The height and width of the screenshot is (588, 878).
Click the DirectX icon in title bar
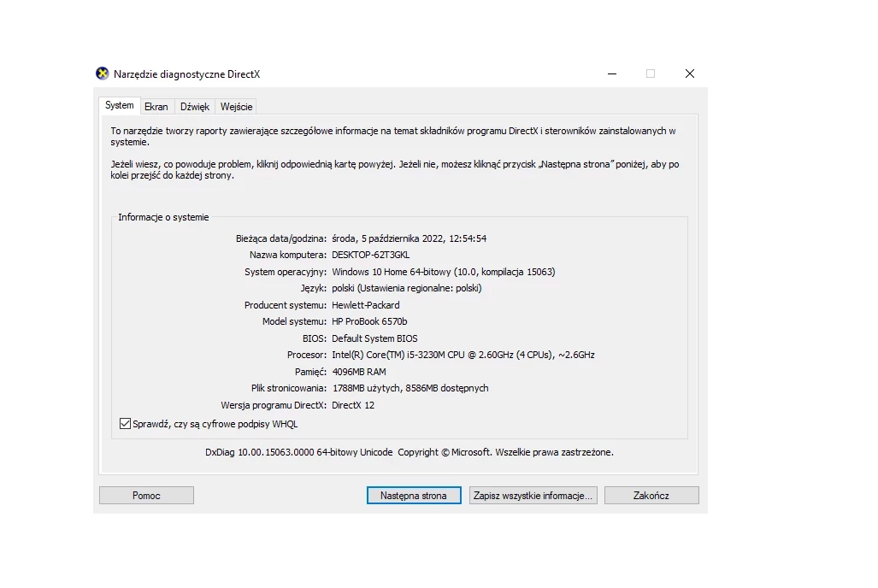103,73
